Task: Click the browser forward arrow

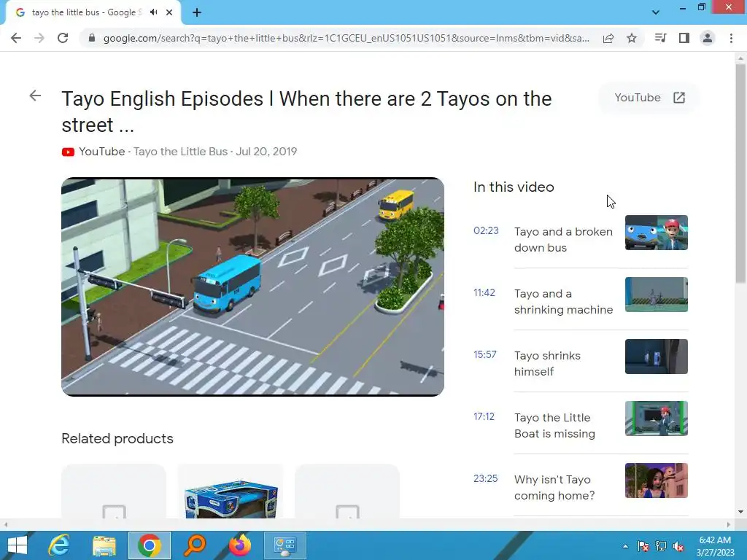Action: coord(39,38)
